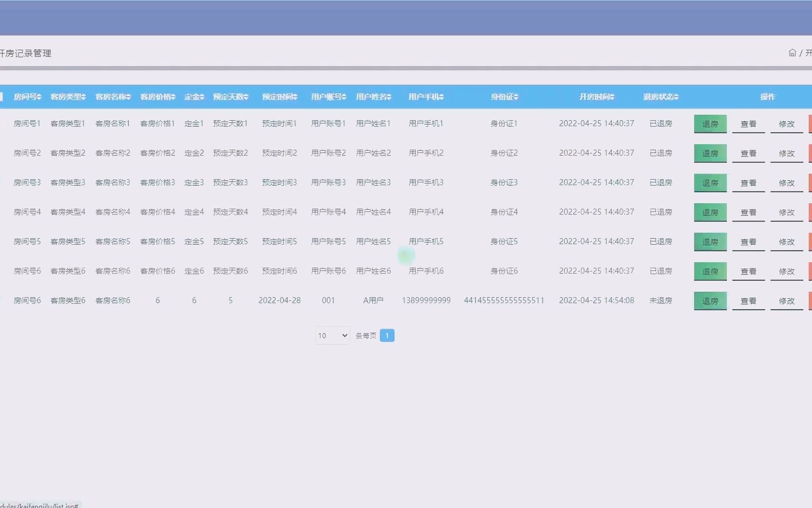Image resolution: width=812 pixels, height=508 pixels.
Task: Edit the A用户 record with 修改
Action: pos(786,301)
